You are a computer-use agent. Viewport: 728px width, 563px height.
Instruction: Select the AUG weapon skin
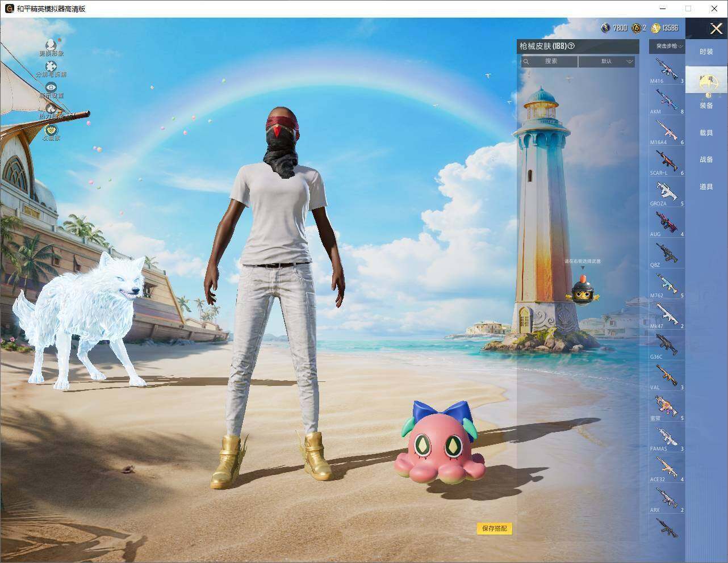[x=667, y=223]
